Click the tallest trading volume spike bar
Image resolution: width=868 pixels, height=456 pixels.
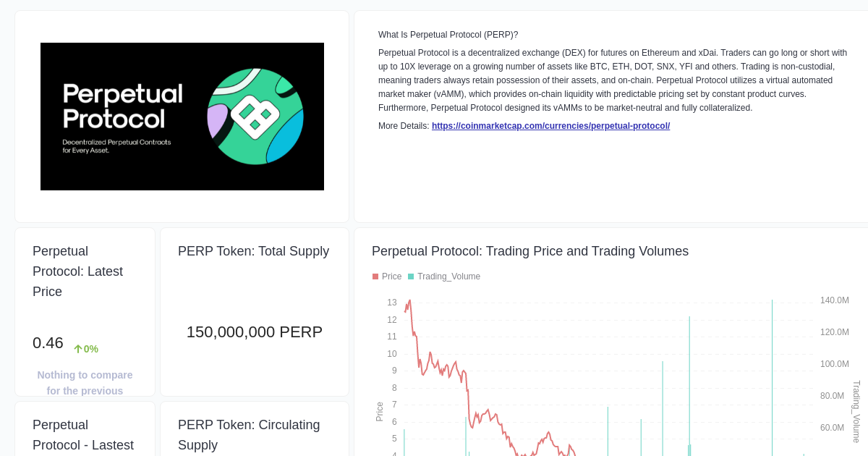(x=771, y=376)
